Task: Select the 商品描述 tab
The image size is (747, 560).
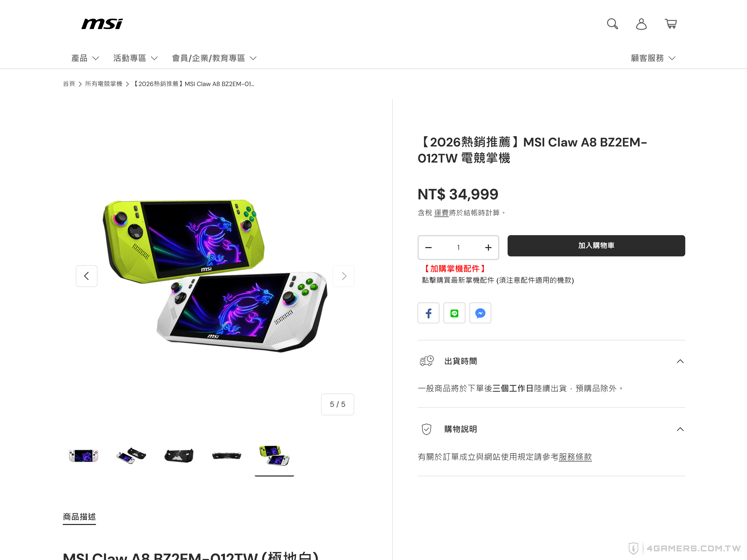Action: (x=79, y=517)
